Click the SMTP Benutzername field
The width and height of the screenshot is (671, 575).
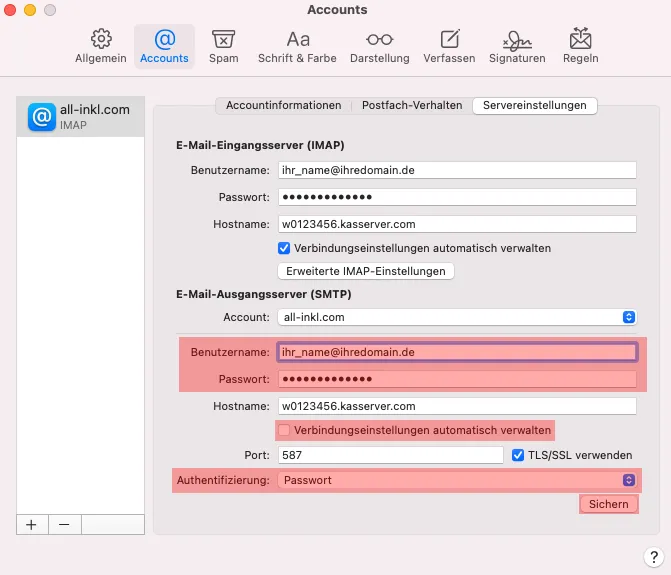[x=457, y=352]
